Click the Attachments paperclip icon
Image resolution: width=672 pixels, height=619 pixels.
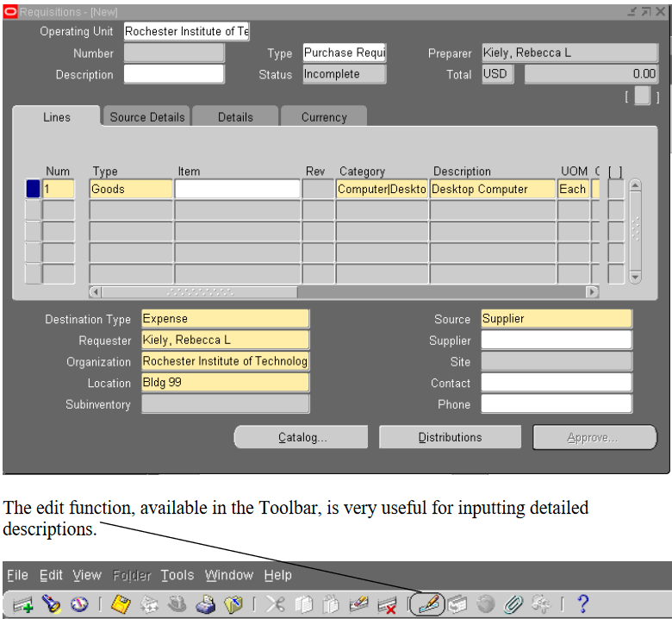[x=514, y=604]
